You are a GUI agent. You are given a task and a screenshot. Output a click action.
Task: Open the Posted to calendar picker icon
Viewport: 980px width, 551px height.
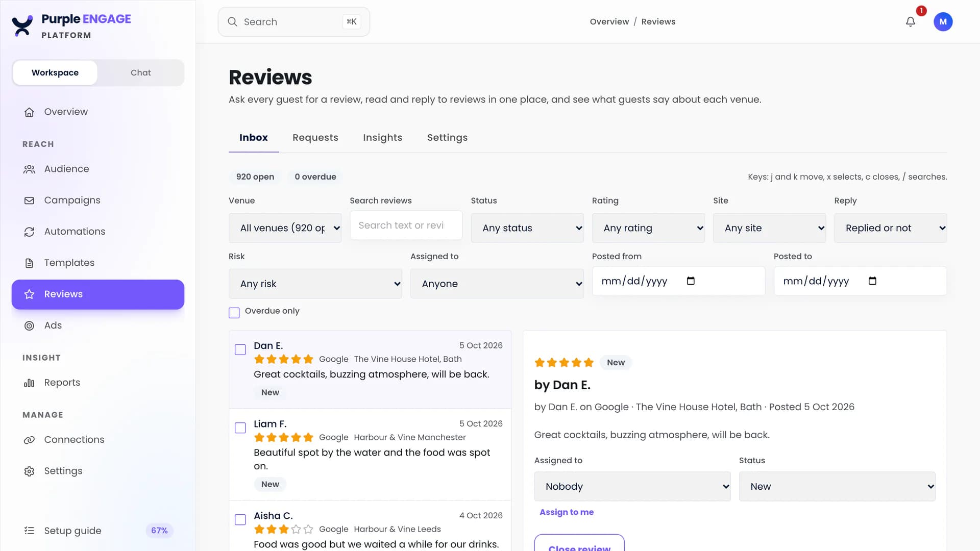(872, 281)
